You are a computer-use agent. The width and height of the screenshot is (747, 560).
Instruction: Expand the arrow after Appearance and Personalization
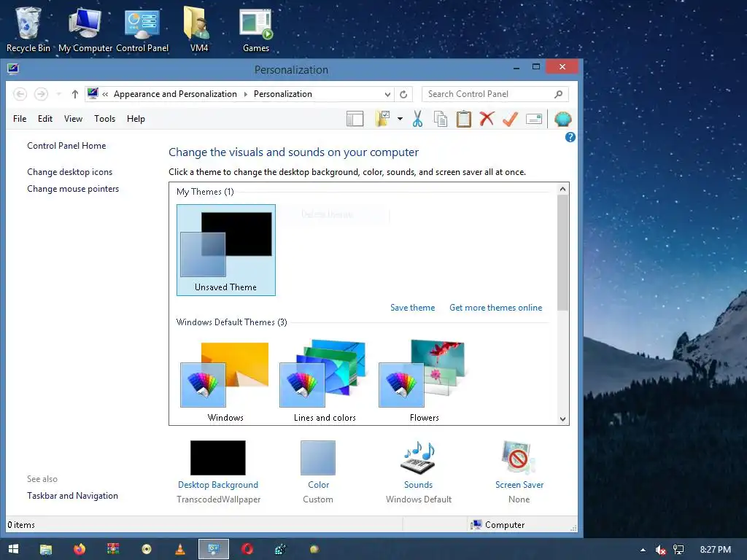(x=245, y=94)
